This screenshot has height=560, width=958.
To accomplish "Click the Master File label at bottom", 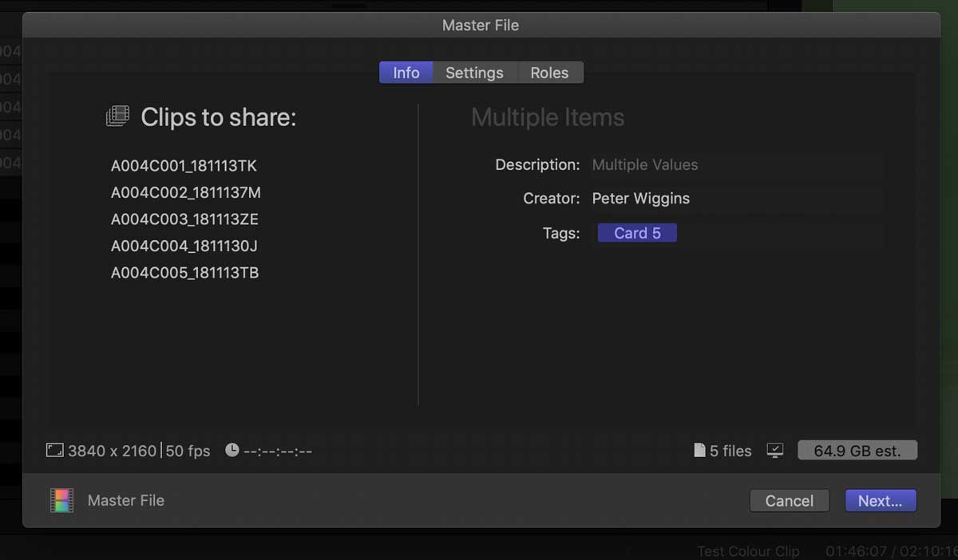I will 126,500.
